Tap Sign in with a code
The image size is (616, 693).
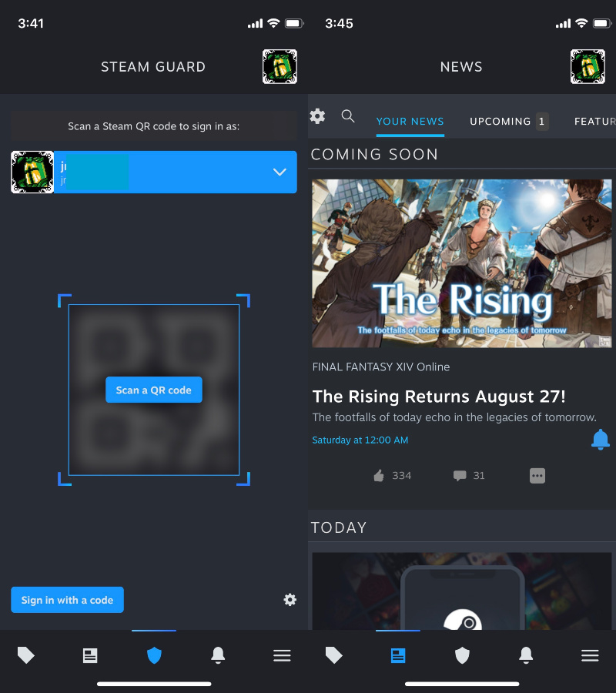67,600
